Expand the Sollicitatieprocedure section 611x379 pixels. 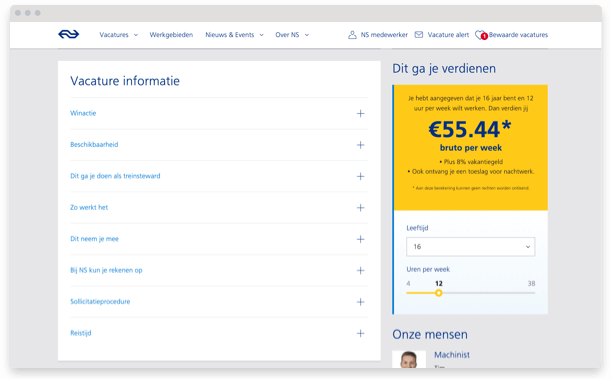[100, 301]
